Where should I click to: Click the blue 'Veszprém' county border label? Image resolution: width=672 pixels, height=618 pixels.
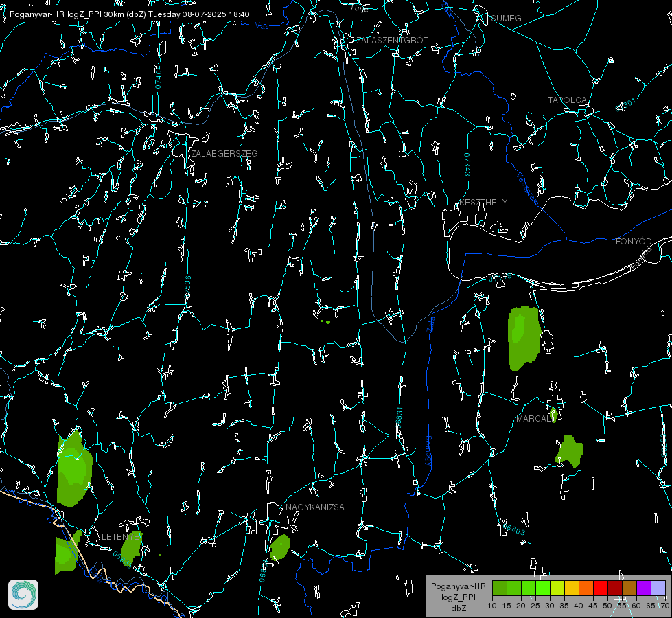pyautogui.click(x=528, y=188)
